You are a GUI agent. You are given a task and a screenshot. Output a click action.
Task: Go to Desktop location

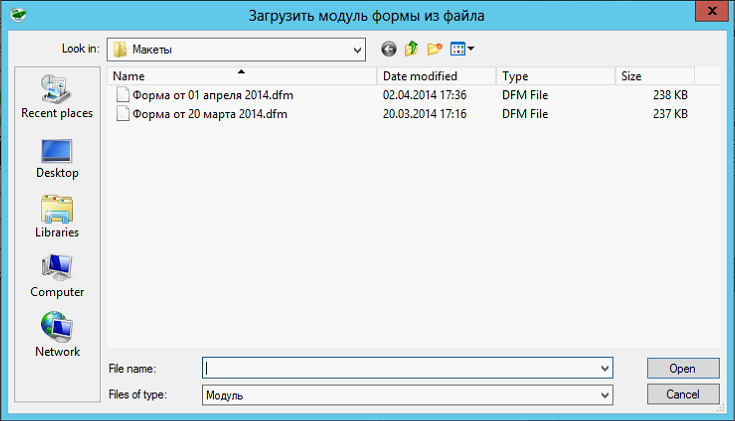pyautogui.click(x=57, y=158)
